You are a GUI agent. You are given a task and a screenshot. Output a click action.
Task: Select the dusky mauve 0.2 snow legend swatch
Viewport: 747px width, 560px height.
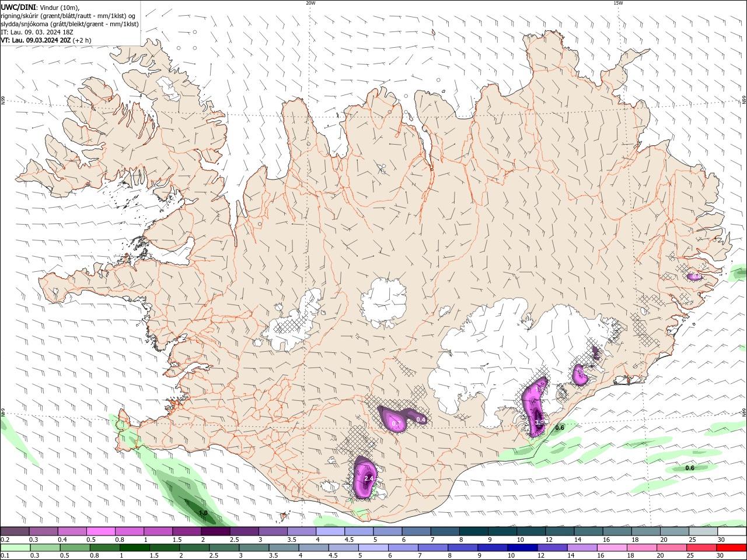(x=15, y=531)
